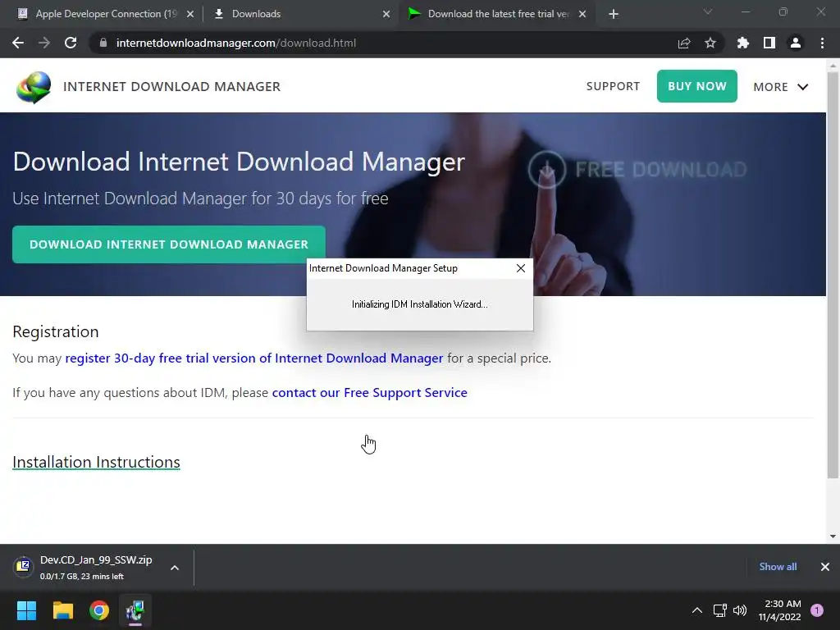This screenshot has width=840, height=630.
Task: Open the Extensions puzzle icon
Action: tap(743, 43)
